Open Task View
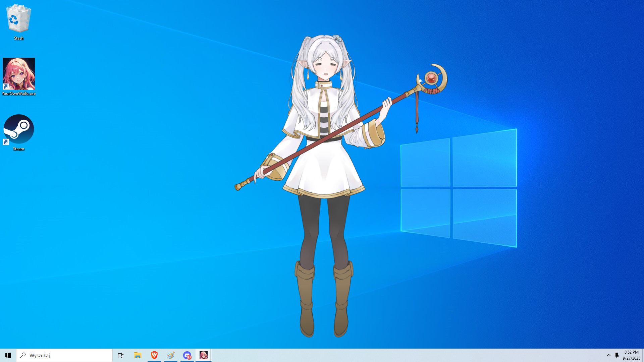The image size is (644, 362). [x=120, y=355]
